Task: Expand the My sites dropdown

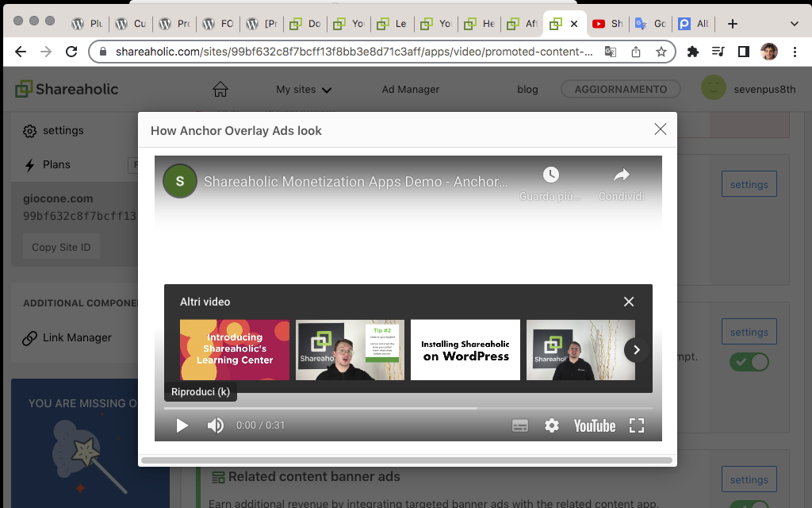Action: (x=304, y=90)
